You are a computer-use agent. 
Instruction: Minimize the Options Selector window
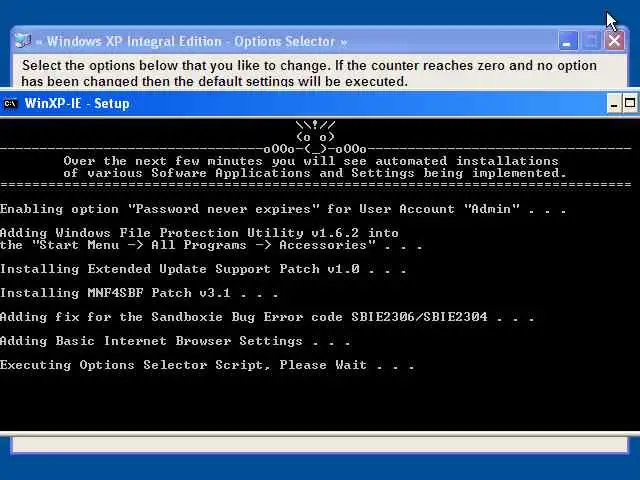pyautogui.click(x=567, y=41)
